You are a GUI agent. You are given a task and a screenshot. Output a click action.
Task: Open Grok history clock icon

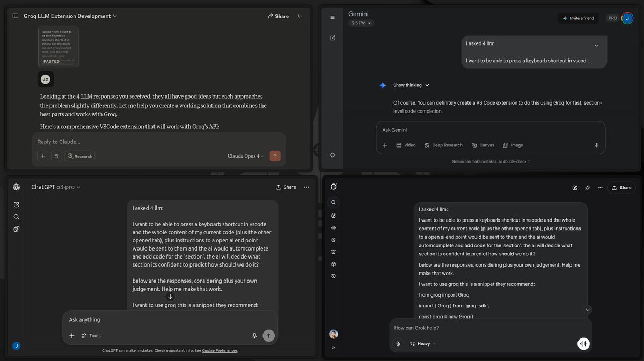pos(333,276)
